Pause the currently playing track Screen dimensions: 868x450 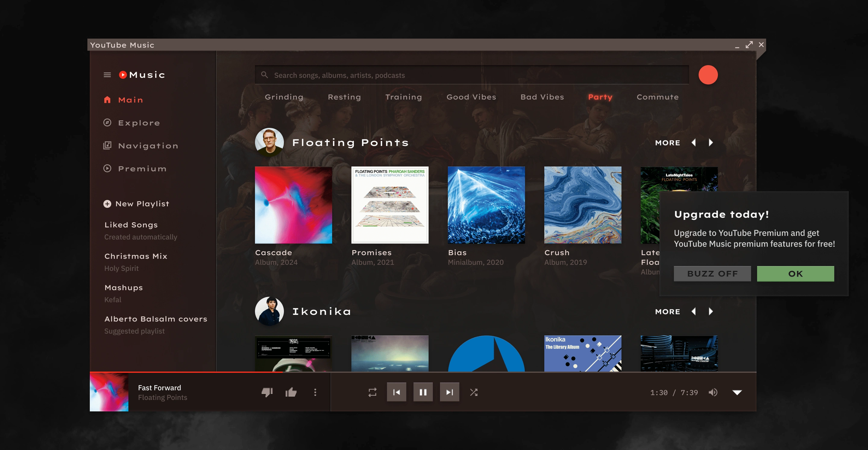click(x=423, y=392)
